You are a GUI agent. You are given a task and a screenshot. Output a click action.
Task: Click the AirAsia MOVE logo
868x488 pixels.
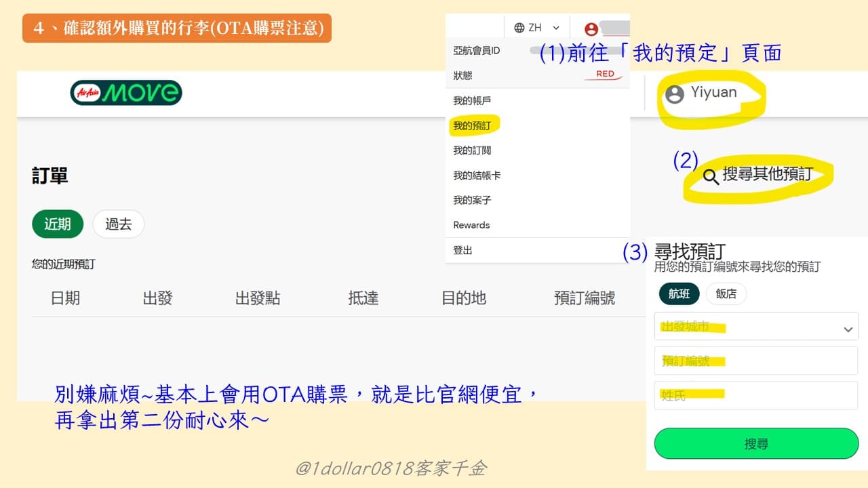click(x=126, y=93)
